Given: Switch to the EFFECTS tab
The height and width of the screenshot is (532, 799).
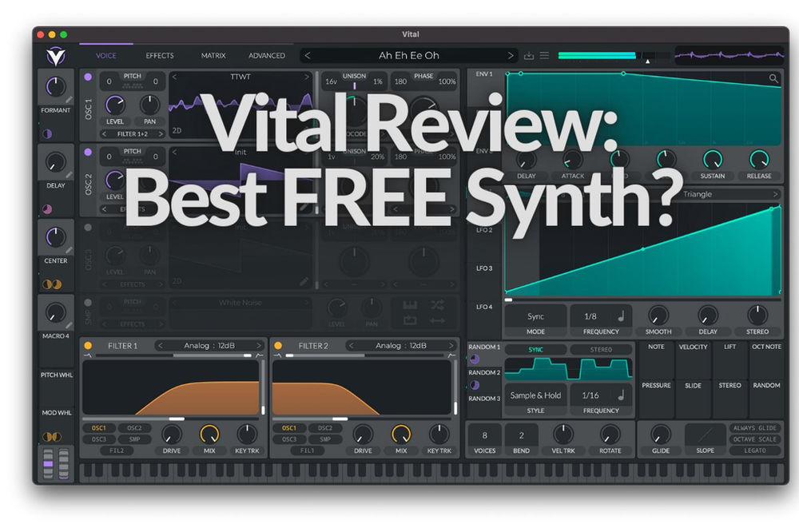Looking at the screenshot, I should click(x=159, y=55).
